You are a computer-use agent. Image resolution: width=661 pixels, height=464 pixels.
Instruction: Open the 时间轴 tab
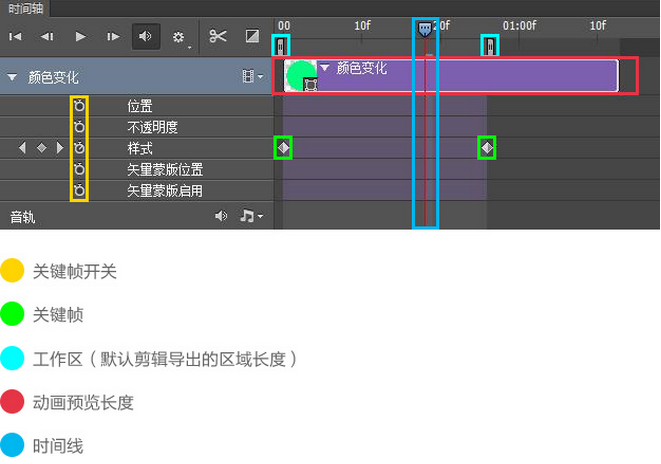tap(25, 8)
